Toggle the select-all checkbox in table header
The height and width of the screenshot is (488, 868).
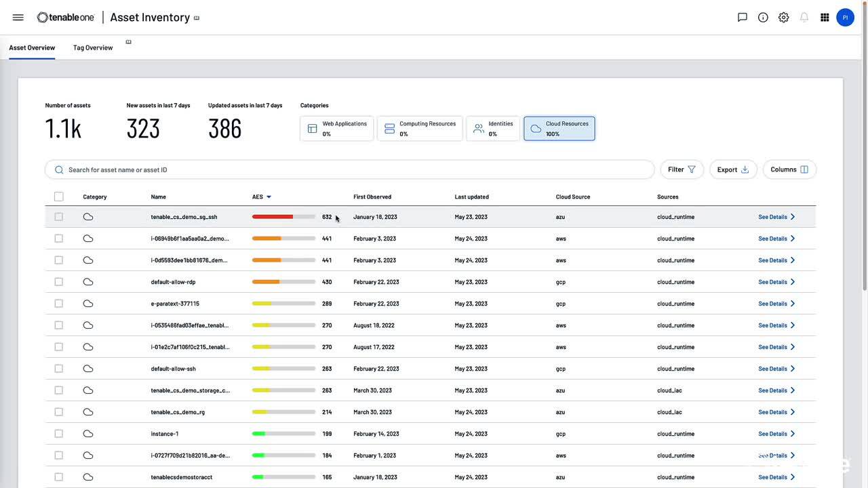[59, 197]
